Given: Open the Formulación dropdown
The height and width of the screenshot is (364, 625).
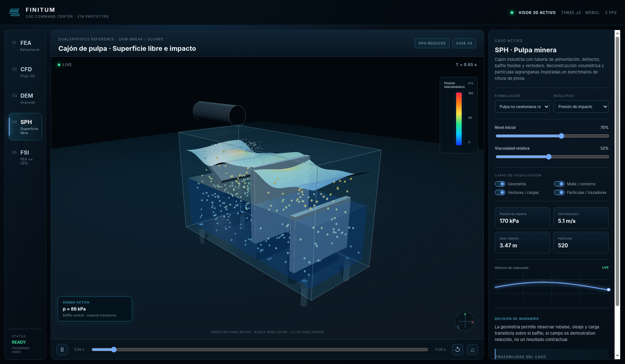Looking at the screenshot, I should click(522, 107).
